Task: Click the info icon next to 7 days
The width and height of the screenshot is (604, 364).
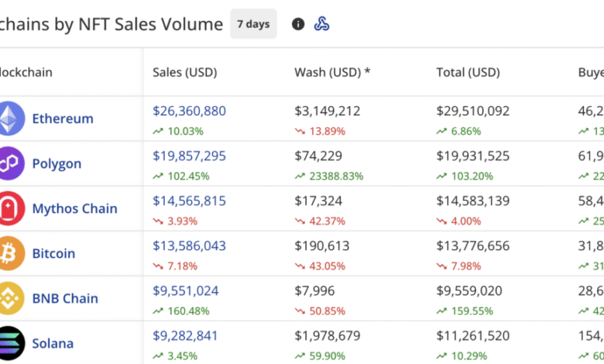Action: 298,24
